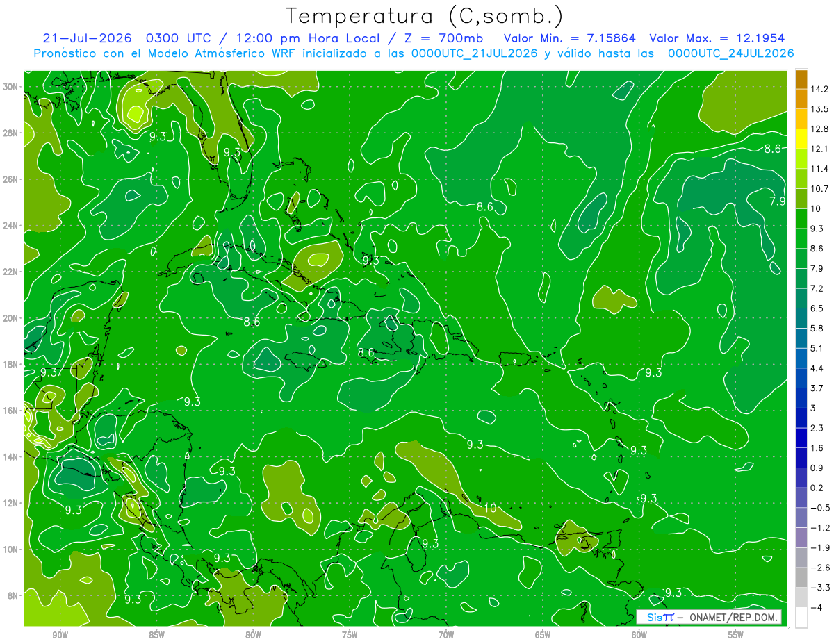Click 'Valor Max. = 12.1954' text

(717, 38)
